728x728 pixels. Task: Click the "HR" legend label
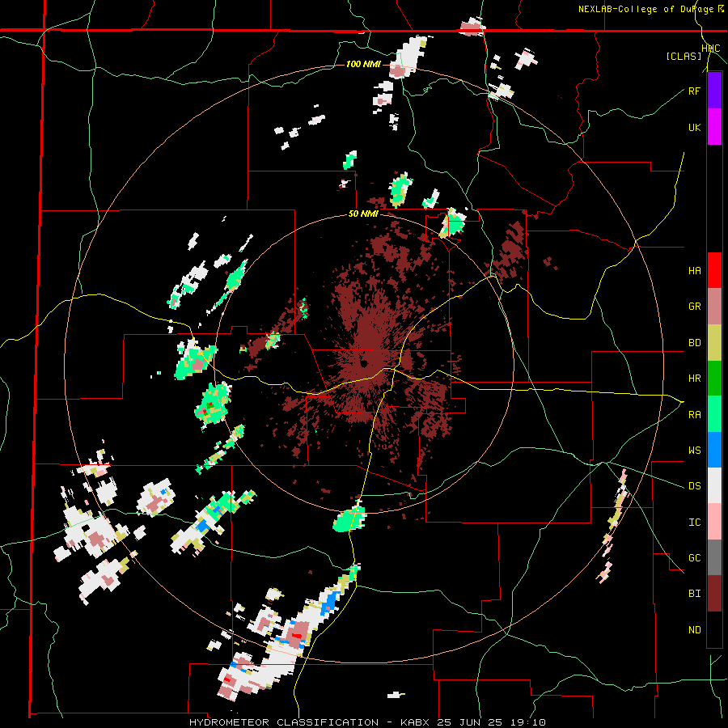(694, 379)
